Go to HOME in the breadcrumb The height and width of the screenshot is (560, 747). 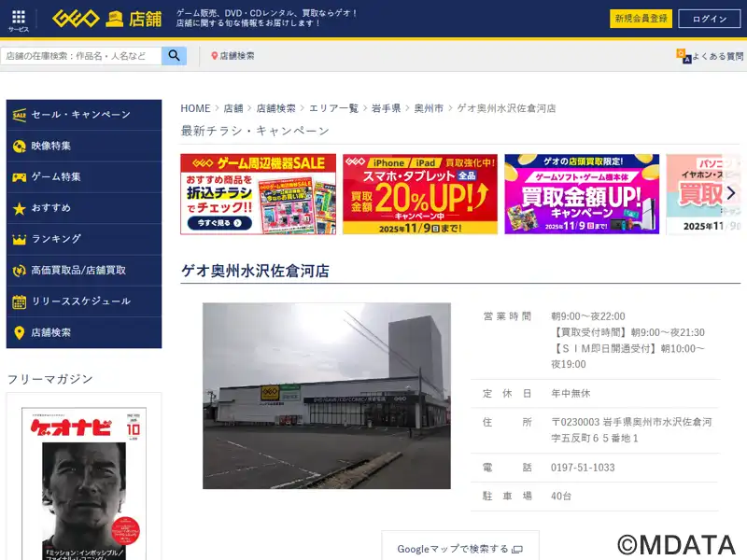(x=195, y=108)
